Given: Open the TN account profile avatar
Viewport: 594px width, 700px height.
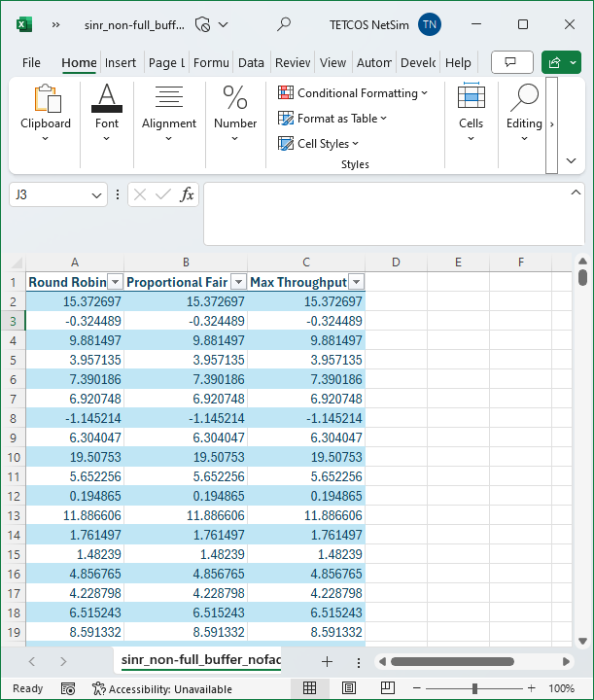Looking at the screenshot, I should point(430,24).
